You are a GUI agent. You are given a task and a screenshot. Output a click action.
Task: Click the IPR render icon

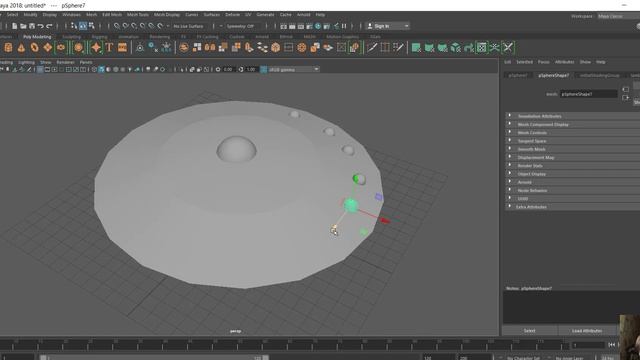pyautogui.click(x=301, y=26)
